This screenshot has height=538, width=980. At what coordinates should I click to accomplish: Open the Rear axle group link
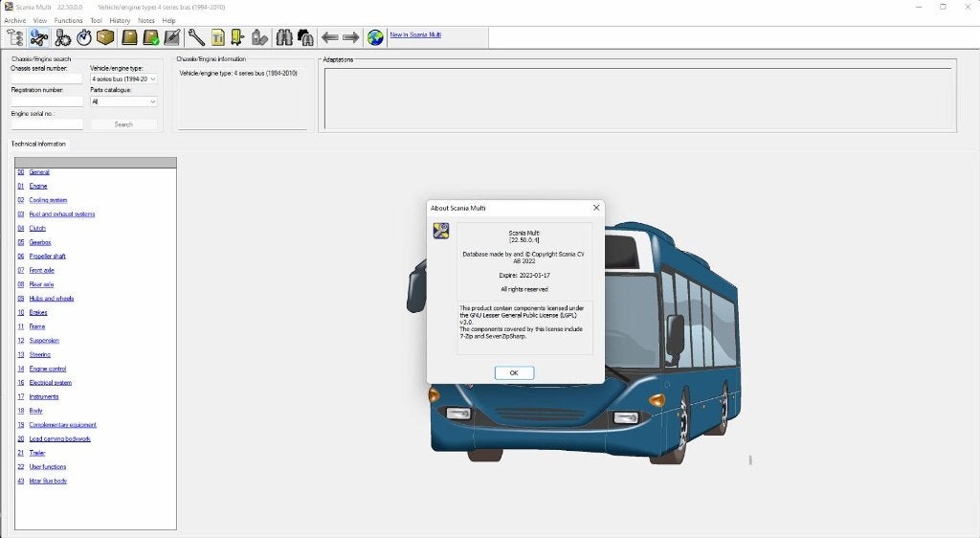click(41, 284)
